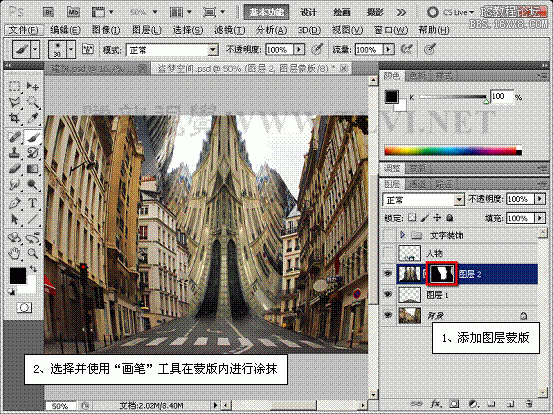This screenshot has width=553, height=414.
Task: Open the tool preset picker arrow
Action: pyautogui.click(x=35, y=49)
